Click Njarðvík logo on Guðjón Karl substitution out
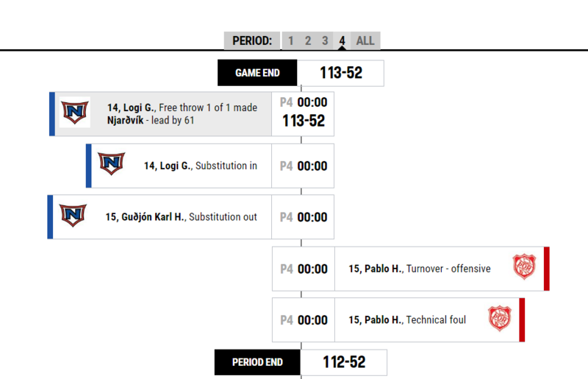This screenshot has width=588, height=379. [x=73, y=215]
